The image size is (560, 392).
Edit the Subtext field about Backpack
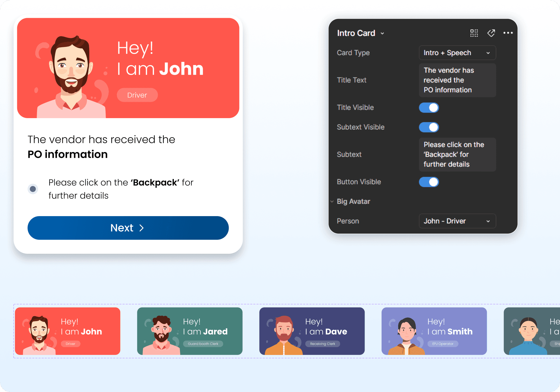[x=457, y=155]
